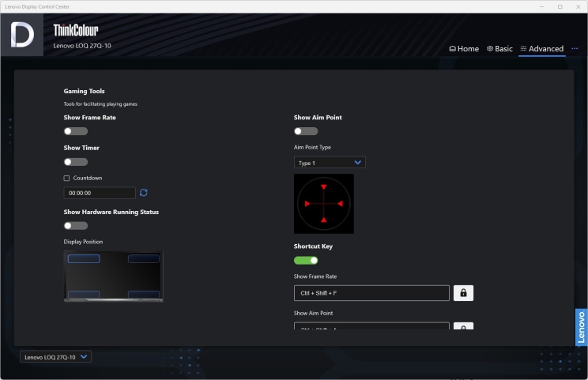
Task: Select top-right display position box
Action: click(144, 258)
